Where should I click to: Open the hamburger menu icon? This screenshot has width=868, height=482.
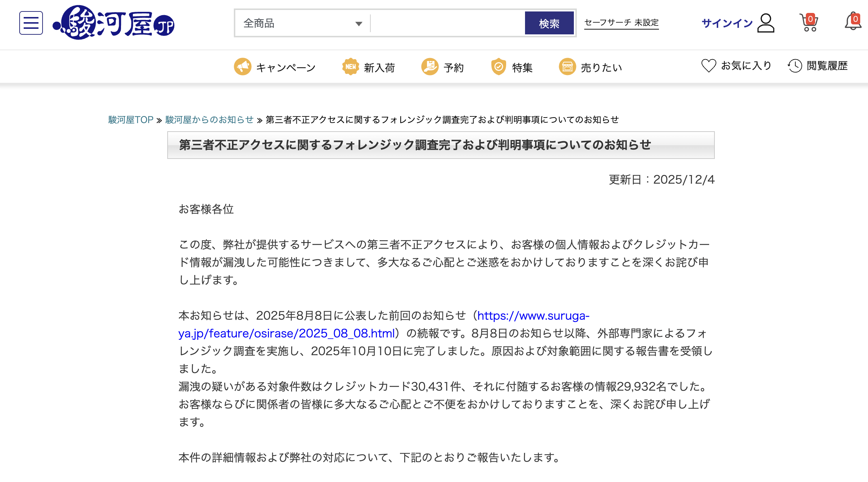[x=31, y=23]
